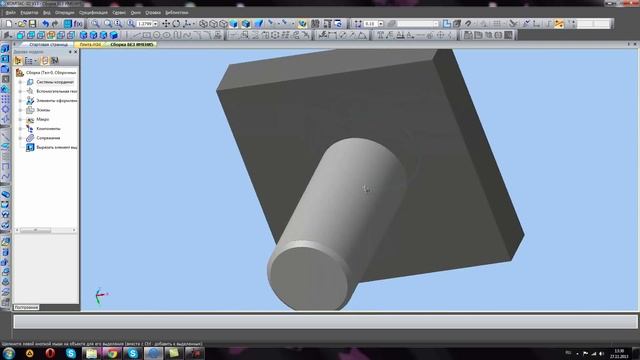Enable the perspective view icon
Screen dimensions: 640x360
click(x=259, y=24)
